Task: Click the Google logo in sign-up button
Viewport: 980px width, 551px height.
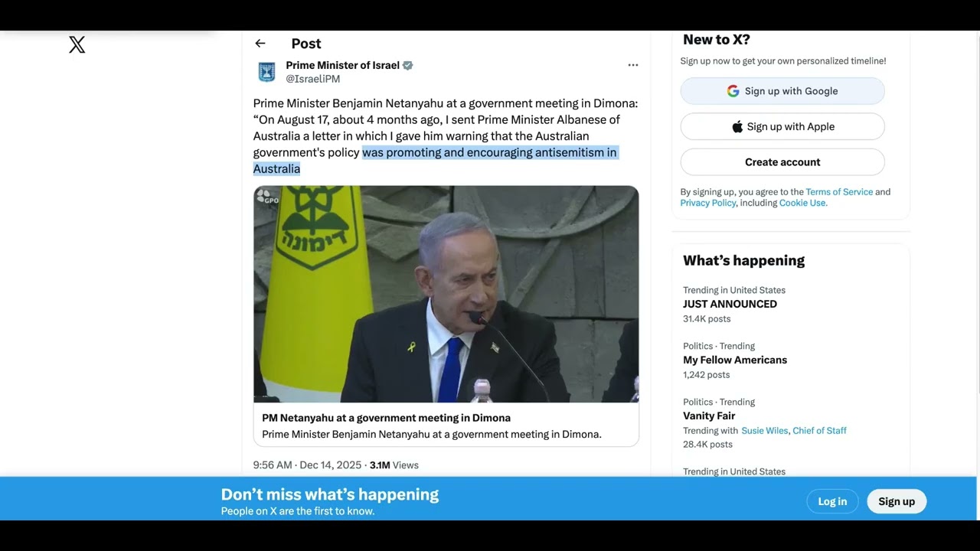Action: [x=733, y=91]
